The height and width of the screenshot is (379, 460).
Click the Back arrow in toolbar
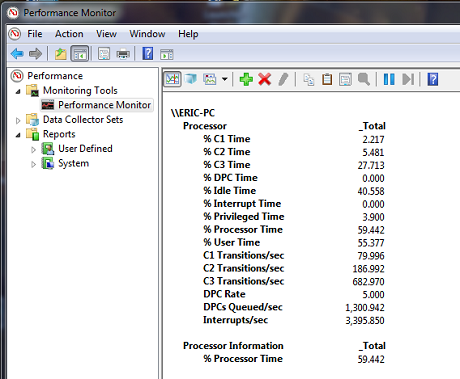17,53
